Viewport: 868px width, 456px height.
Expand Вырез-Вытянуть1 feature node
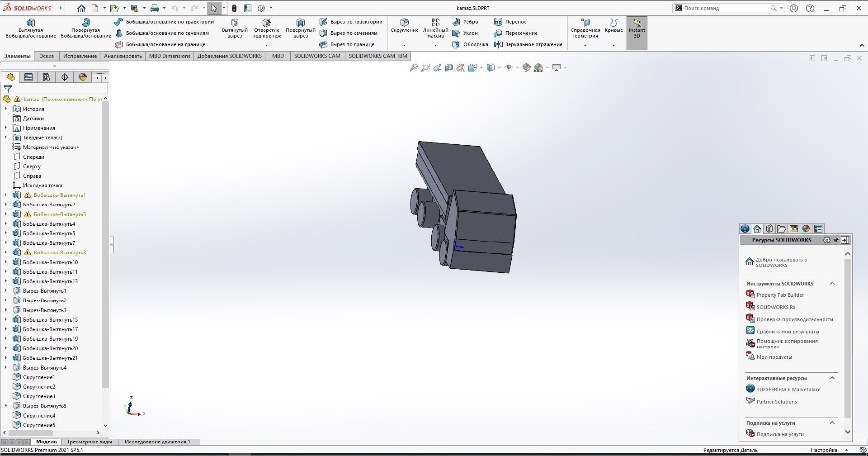pyautogui.click(x=6, y=291)
